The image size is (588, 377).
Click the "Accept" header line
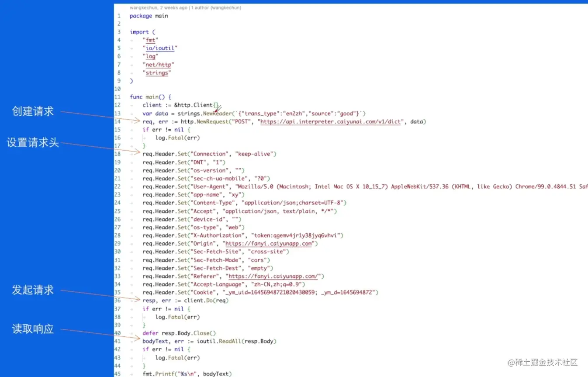click(x=240, y=211)
